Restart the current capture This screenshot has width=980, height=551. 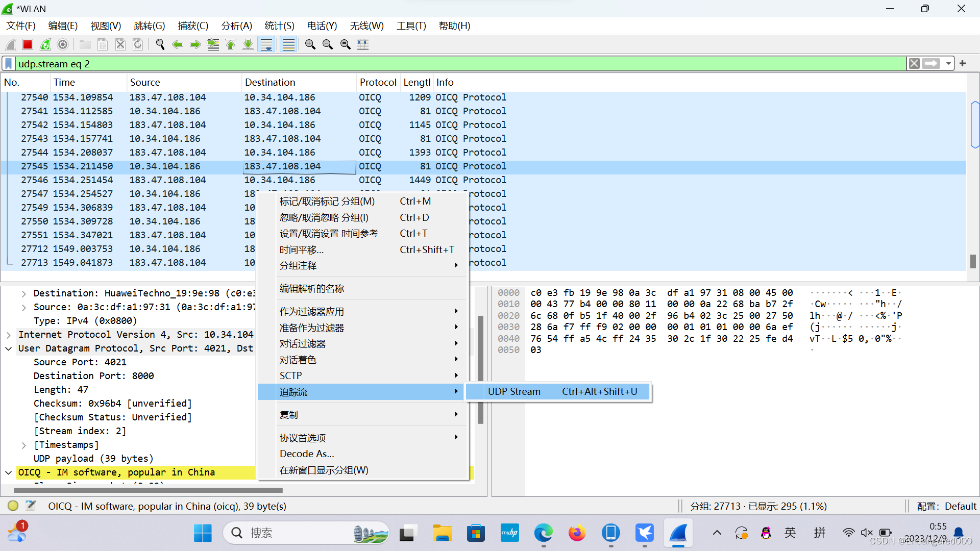(x=45, y=45)
